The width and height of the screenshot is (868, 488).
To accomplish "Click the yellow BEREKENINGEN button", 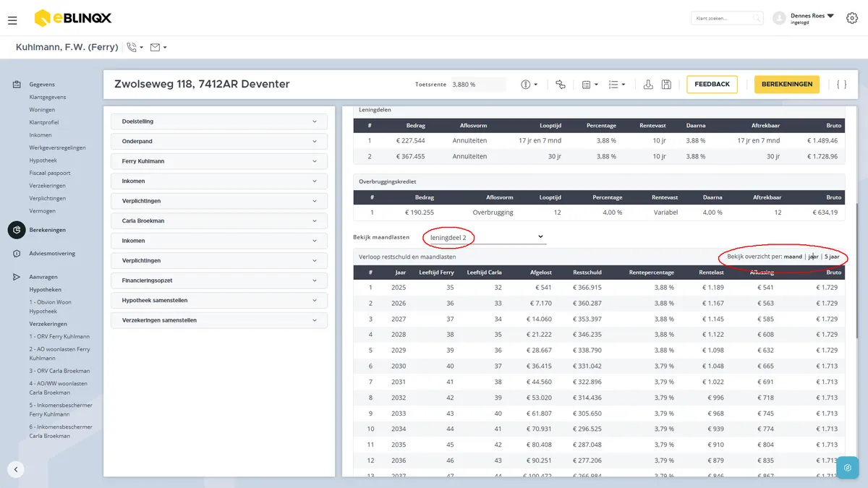I will 787,85.
